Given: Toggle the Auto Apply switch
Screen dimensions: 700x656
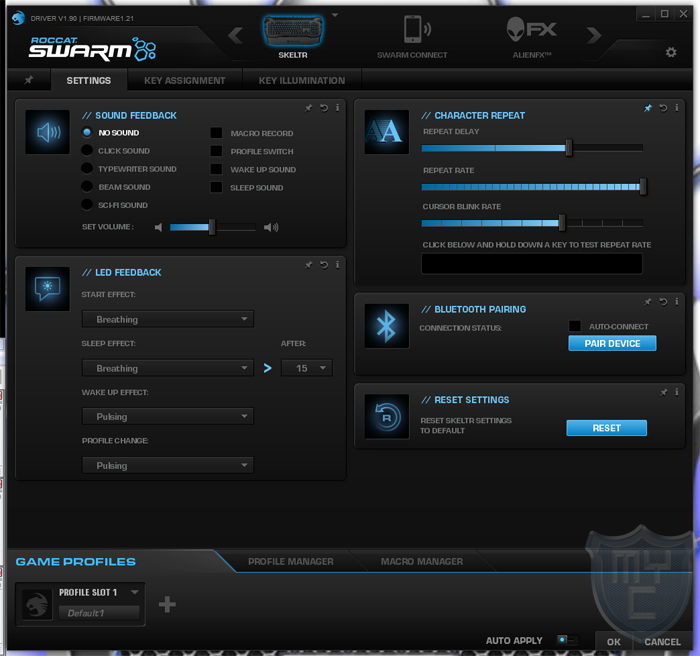Looking at the screenshot, I should (567, 640).
